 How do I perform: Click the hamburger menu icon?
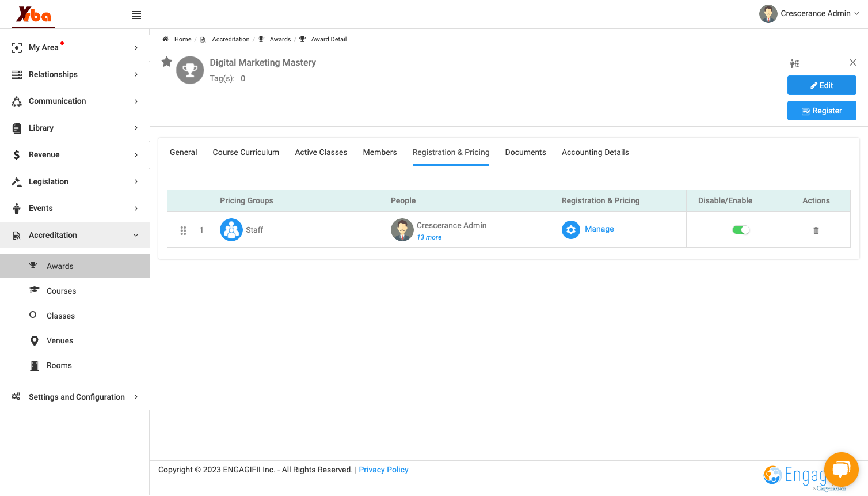[136, 15]
